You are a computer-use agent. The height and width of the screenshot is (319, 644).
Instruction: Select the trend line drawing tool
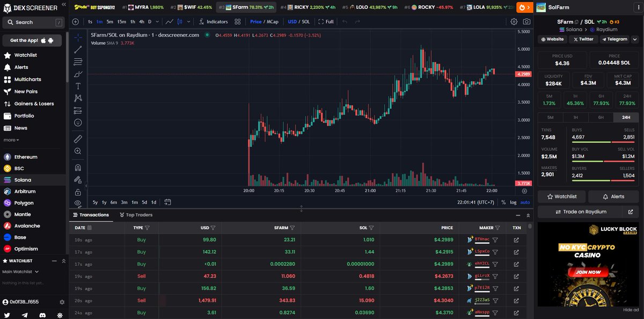[78, 49]
